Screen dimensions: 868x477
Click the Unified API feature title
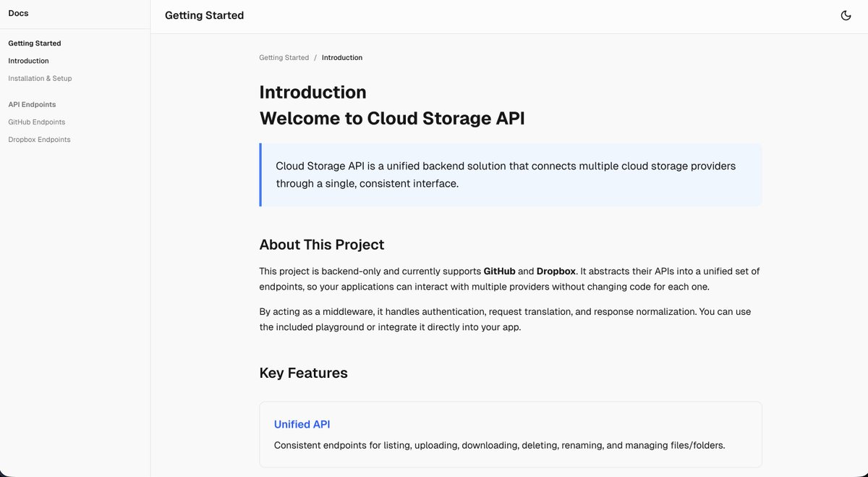tap(302, 424)
